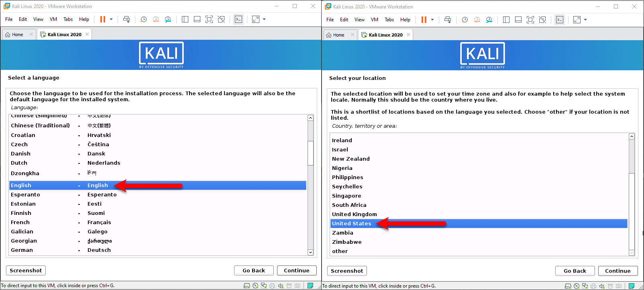644x290 pixels.
Task: Select United Kingdom in the location list
Action: tap(479, 214)
